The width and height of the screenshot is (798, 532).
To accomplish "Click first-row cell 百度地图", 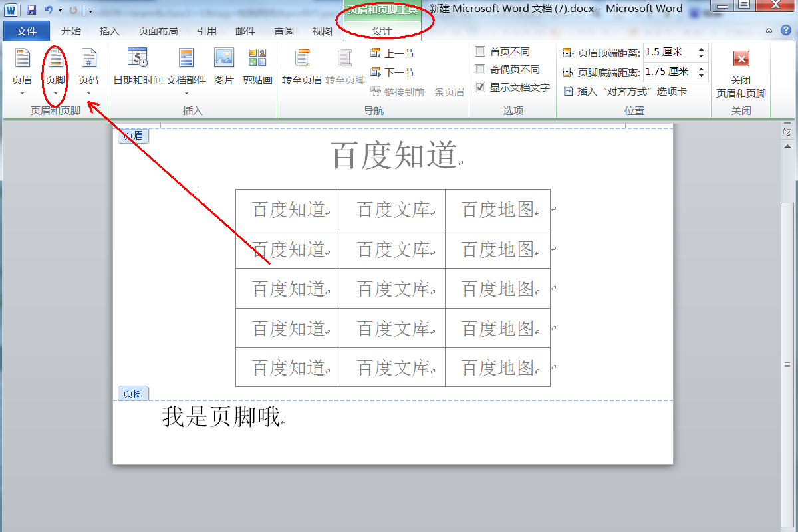I will coord(499,209).
